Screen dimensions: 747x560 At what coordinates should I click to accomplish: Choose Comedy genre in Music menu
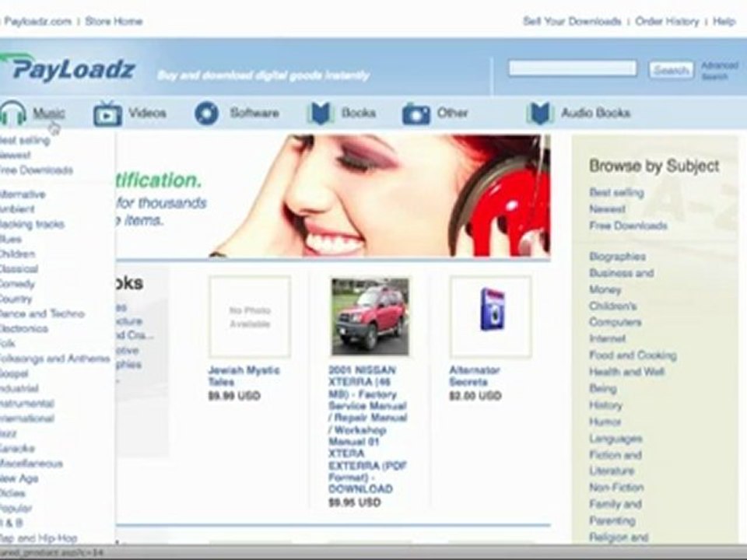[17, 284]
